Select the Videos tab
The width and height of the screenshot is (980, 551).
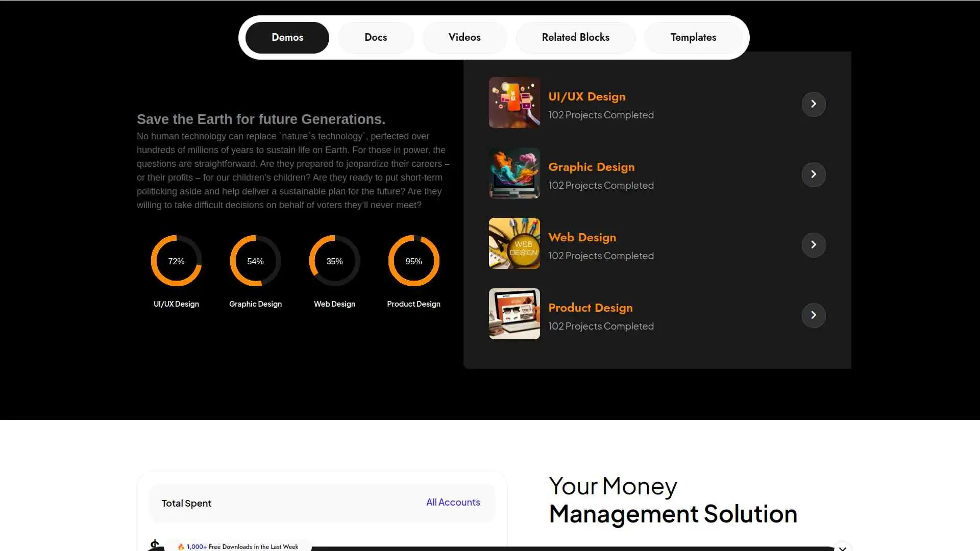(464, 37)
